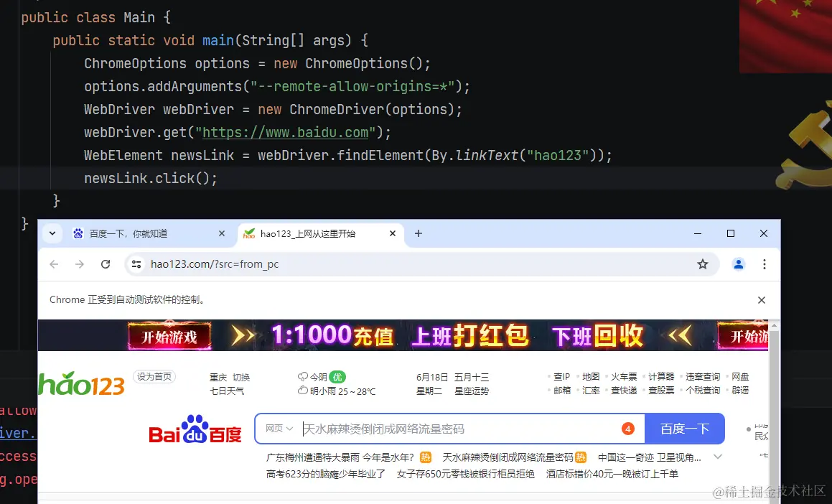832x504 pixels.
Task: Open today's weather 今阴 link
Action: [322, 377]
